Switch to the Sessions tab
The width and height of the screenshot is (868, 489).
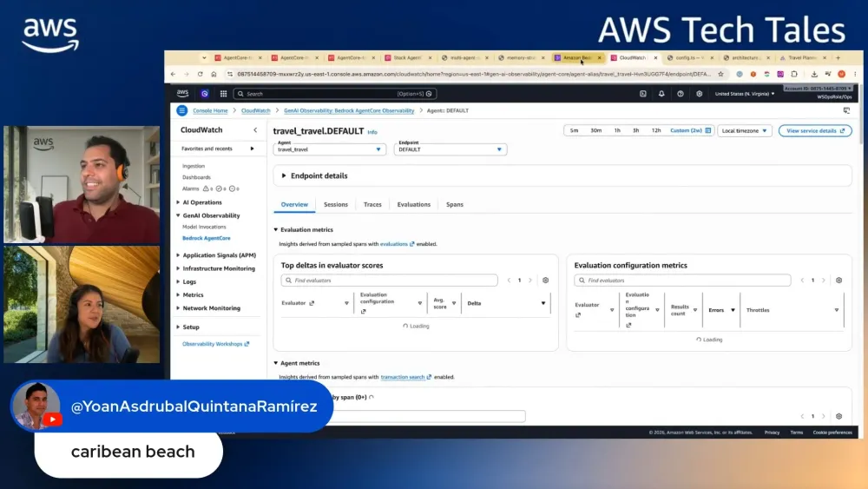(335, 204)
